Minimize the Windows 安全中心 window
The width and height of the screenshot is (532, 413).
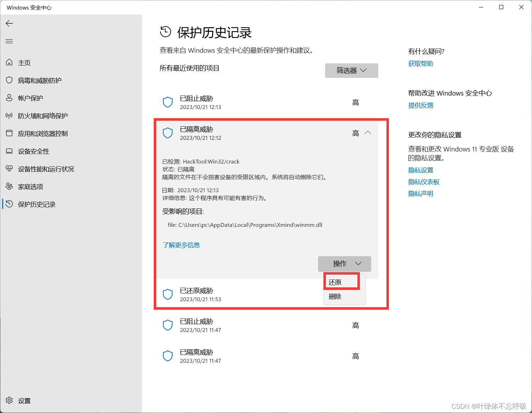point(481,7)
